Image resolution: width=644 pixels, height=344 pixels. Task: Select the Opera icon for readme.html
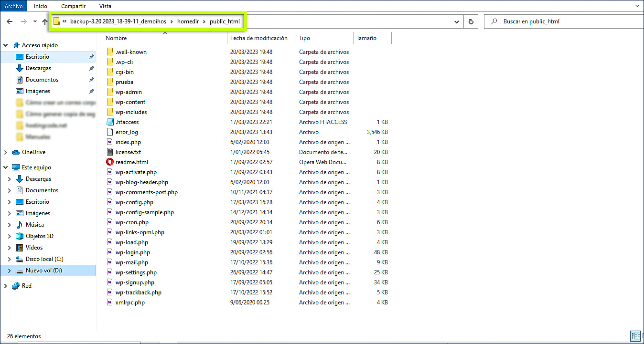[110, 162]
